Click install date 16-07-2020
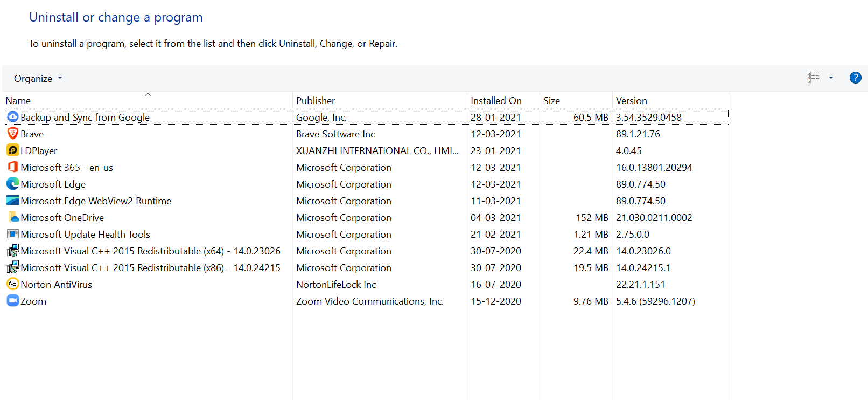Screen dimensions: 868x400 point(496,285)
